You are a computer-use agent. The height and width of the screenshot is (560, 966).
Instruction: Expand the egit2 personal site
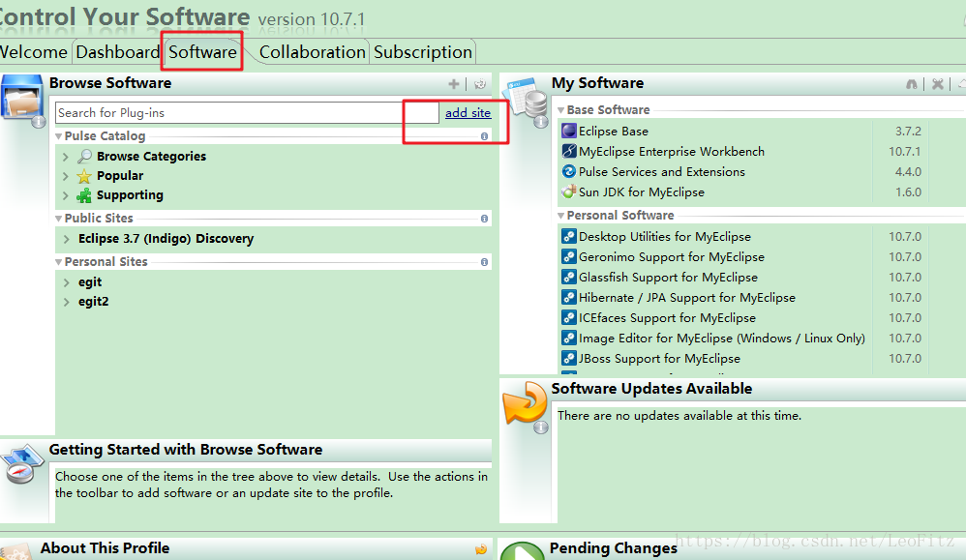[x=66, y=302]
